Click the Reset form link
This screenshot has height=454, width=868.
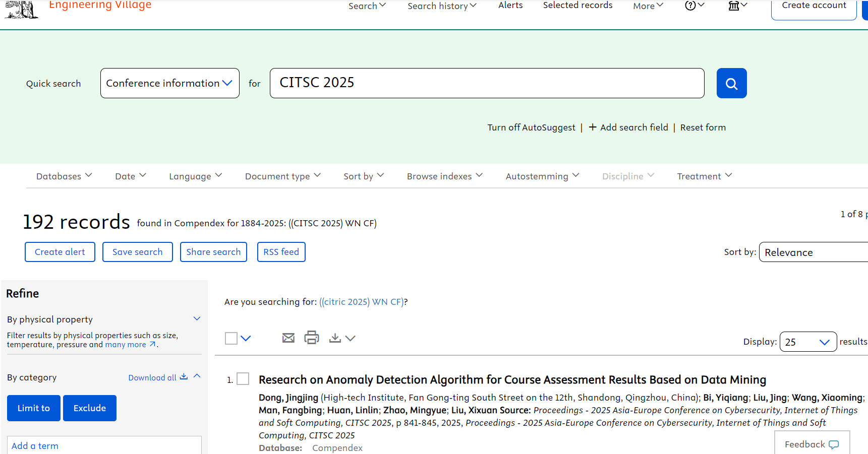pos(703,127)
